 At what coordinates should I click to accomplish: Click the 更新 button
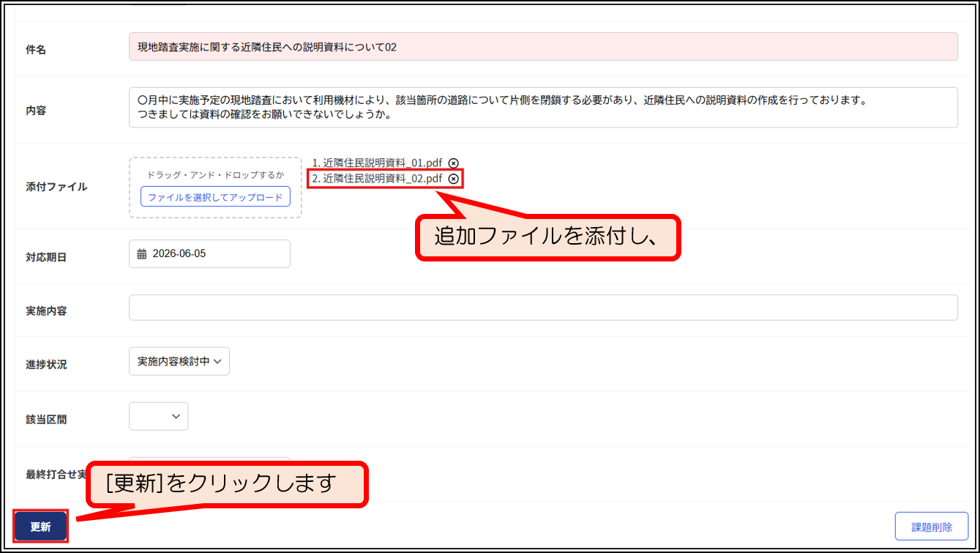pos(40,527)
